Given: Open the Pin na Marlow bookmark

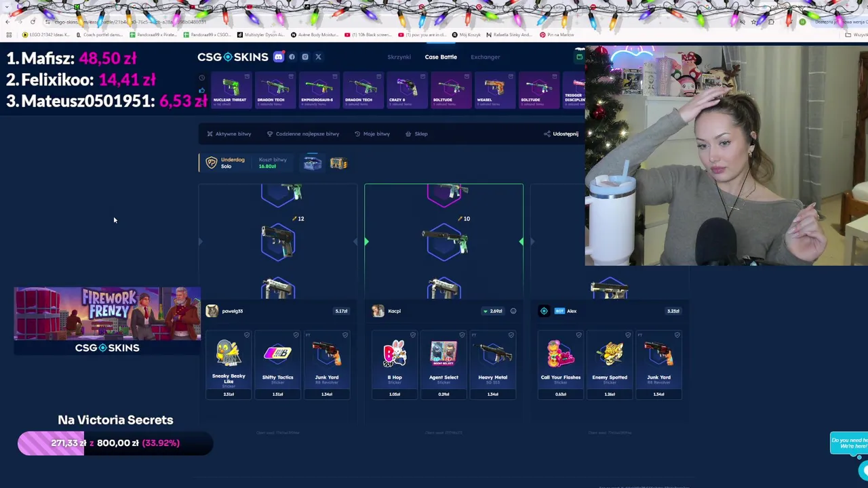Looking at the screenshot, I should [557, 35].
